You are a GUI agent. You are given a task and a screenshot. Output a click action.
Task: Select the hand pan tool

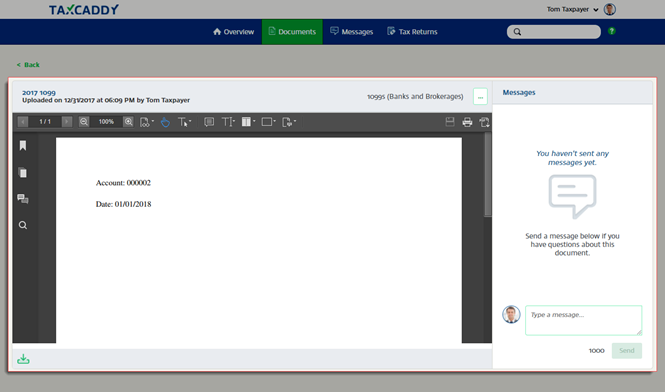click(165, 122)
